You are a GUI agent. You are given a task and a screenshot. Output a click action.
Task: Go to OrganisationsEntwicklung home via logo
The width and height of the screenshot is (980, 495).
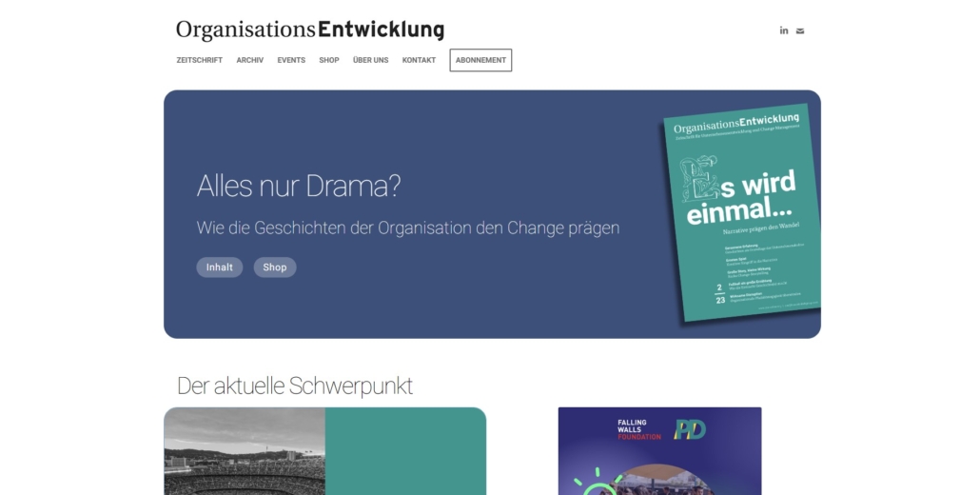click(310, 30)
